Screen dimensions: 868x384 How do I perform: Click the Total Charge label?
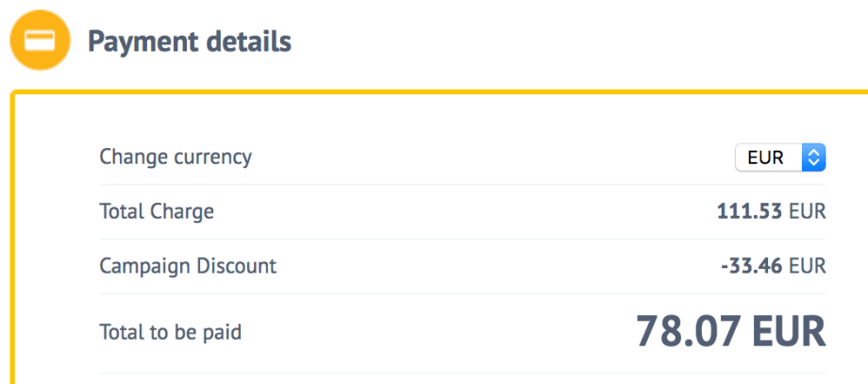[x=157, y=211]
